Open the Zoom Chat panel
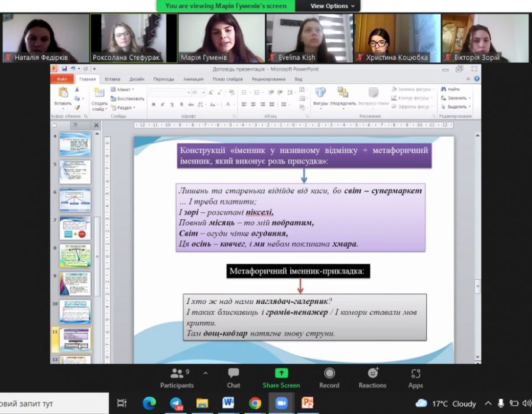Viewport: 532px width, 414px height. point(233,377)
